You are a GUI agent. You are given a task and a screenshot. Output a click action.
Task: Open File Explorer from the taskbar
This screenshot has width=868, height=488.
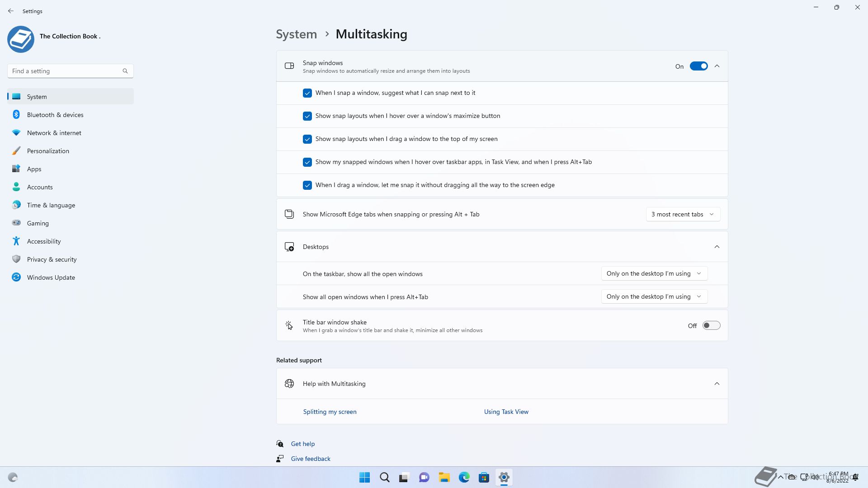444,477
